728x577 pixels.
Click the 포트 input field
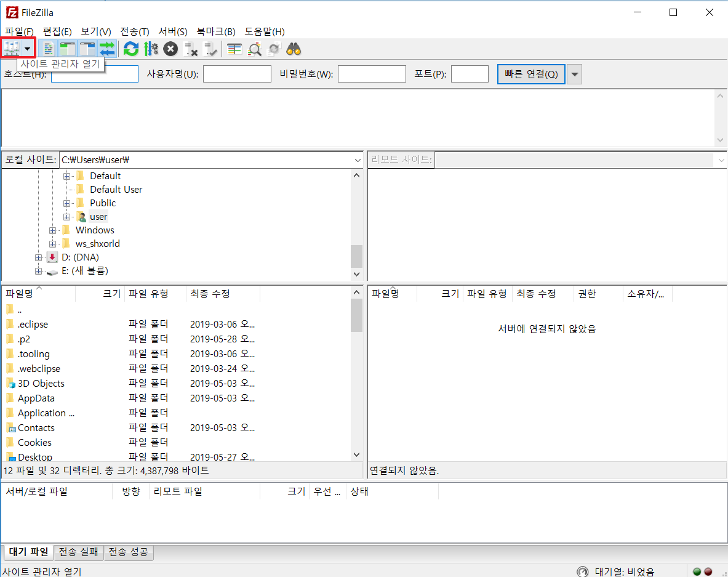[x=470, y=74]
